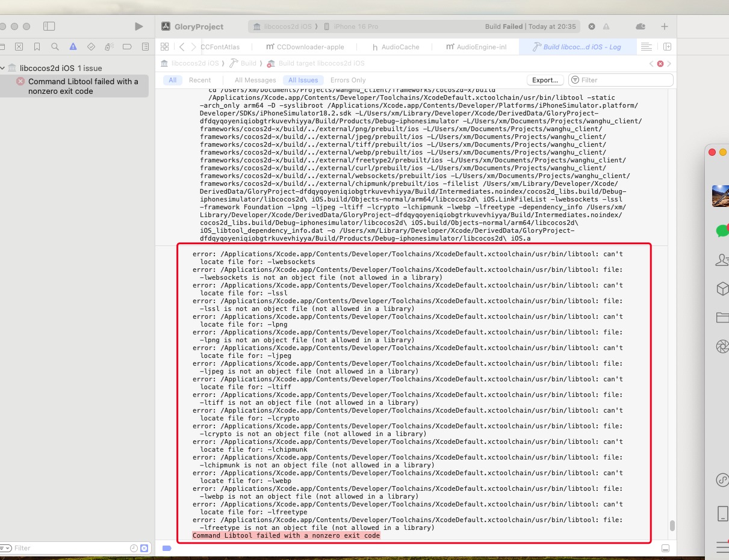Open the find navigator magnifier icon

coord(55,46)
